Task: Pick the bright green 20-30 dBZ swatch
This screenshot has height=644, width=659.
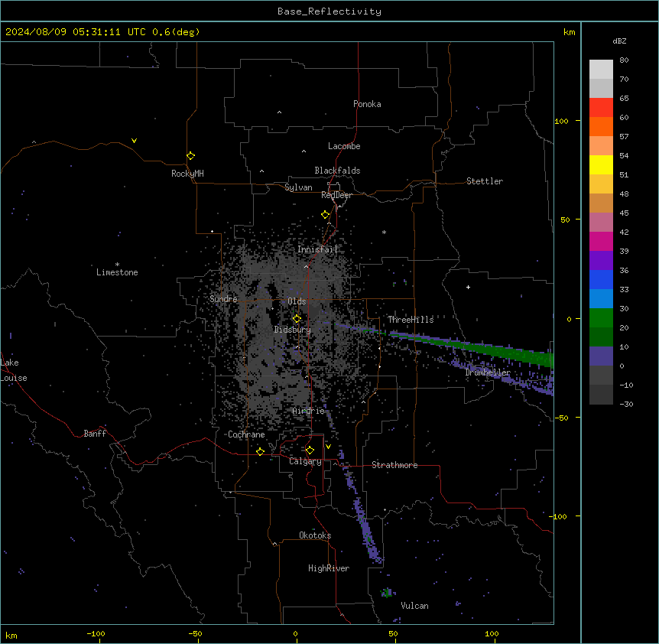Action: [x=601, y=318]
